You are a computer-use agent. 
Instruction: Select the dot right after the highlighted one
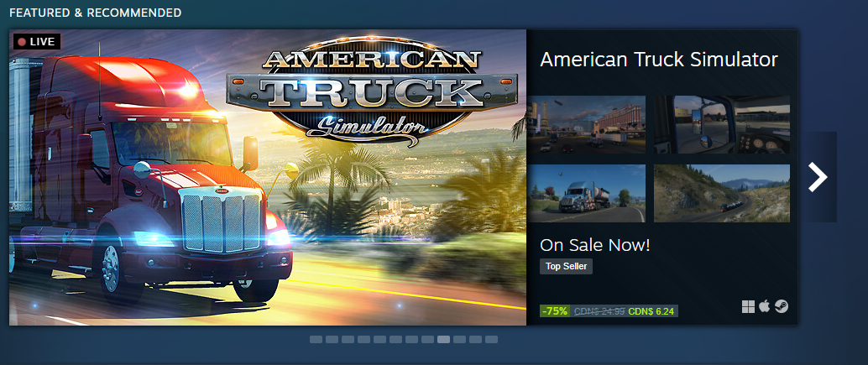tap(459, 340)
